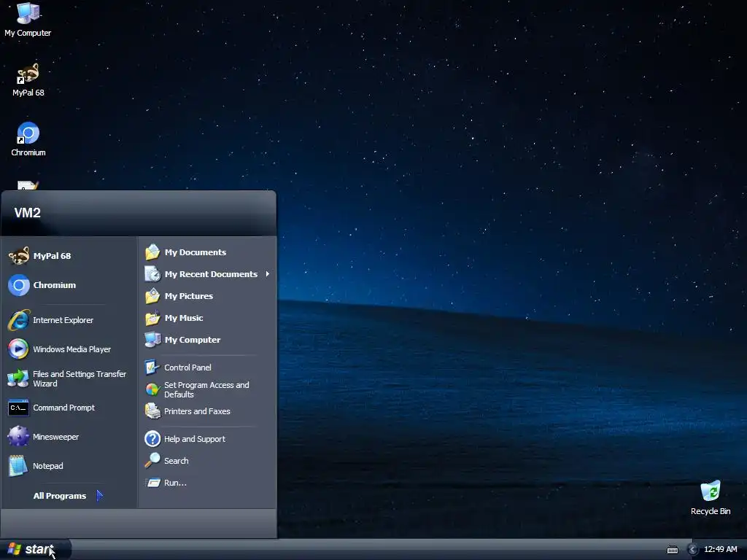747x560 pixels.
Task: Open Control Panel
Action: [x=207, y=367]
